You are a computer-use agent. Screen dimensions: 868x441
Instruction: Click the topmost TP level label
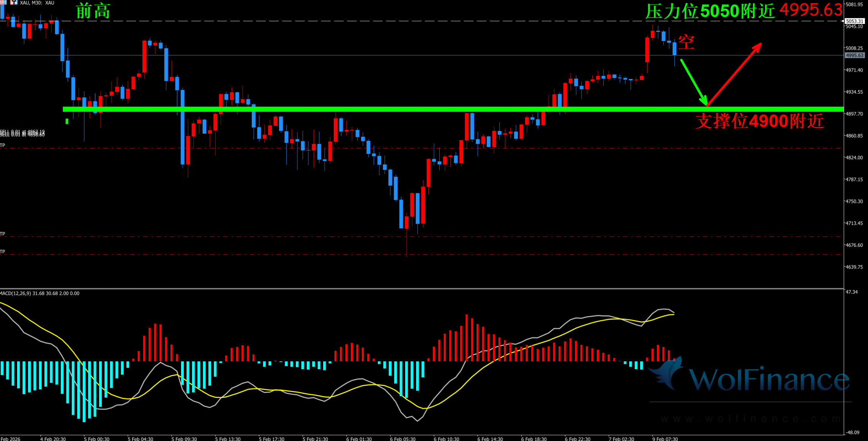click(x=3, y=145)
